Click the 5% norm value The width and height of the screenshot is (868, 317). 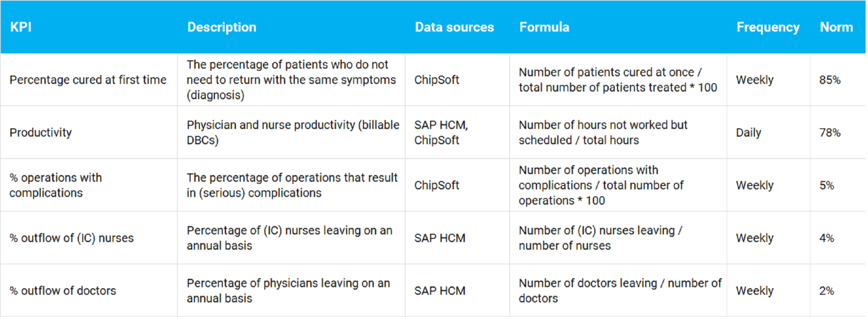coord(826,185)
